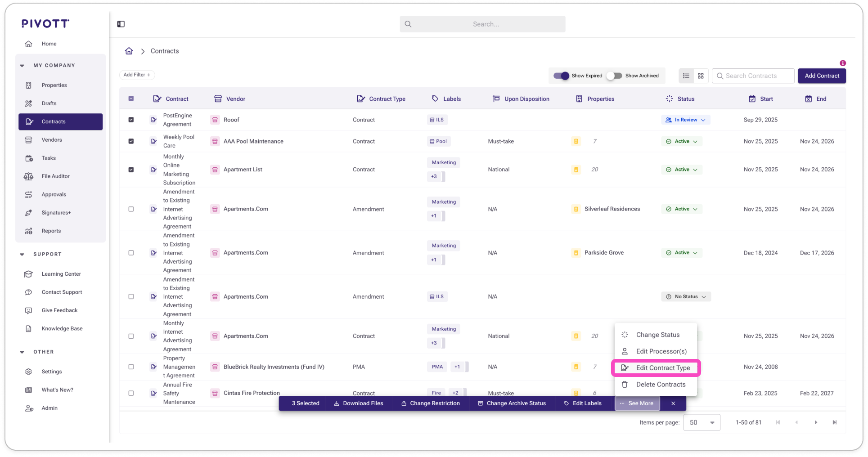Go to next page arrow

[815, 422]
